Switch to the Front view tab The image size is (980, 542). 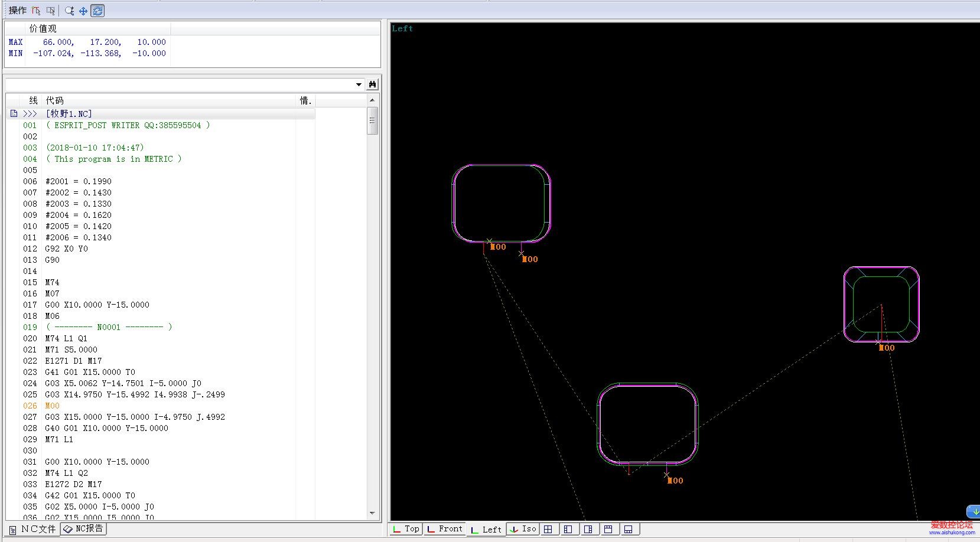(x=445, y=529)
